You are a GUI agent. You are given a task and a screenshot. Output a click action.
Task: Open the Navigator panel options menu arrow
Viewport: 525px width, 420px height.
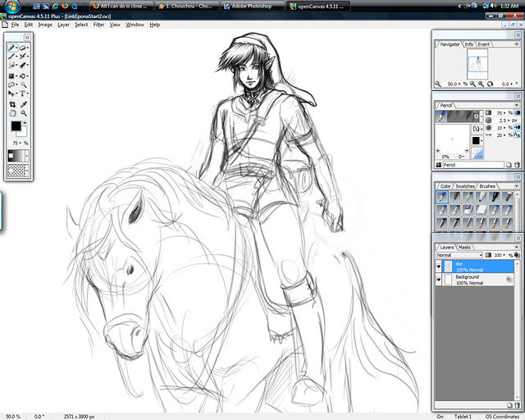click(516, 43)
